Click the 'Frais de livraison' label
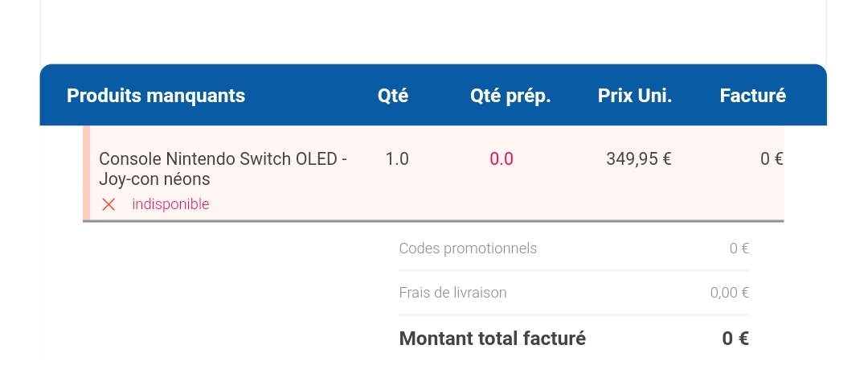This screenshot has height=378, width=868. click(x=452, y=293)
